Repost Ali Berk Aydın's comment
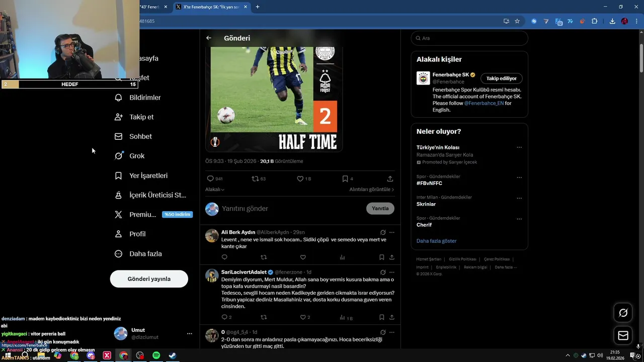This screenshot has width=644, height=362. coord(264,257)
